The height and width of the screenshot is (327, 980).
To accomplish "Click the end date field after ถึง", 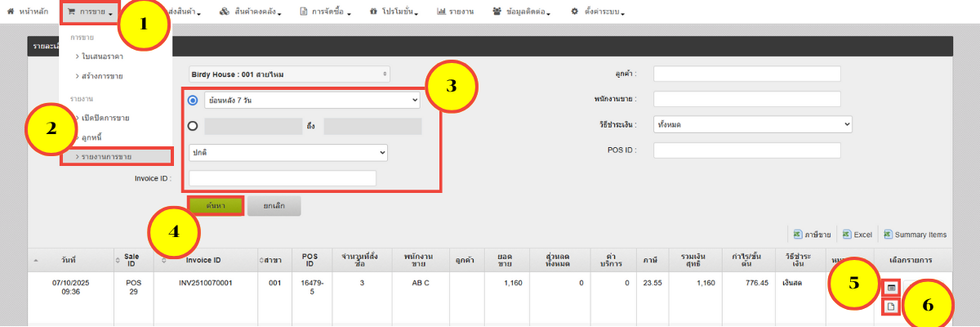I will point(372,126).
